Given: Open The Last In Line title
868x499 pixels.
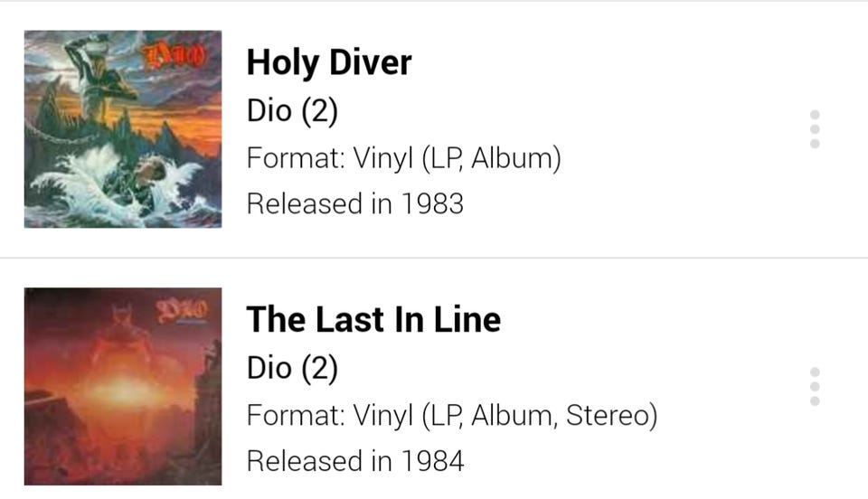Looking at the screenshot, I should point(373,319).
